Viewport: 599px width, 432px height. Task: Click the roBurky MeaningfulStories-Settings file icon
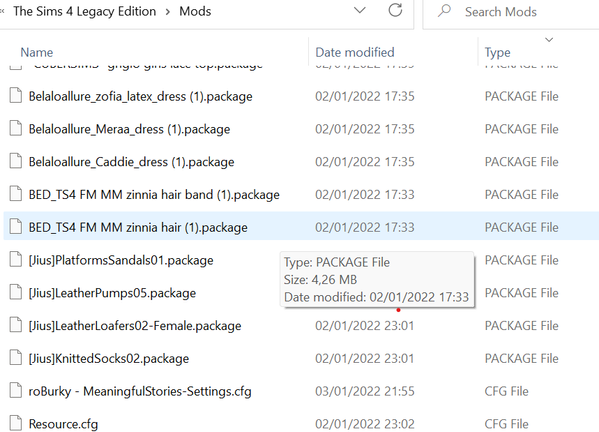click(x=16, y=390)
